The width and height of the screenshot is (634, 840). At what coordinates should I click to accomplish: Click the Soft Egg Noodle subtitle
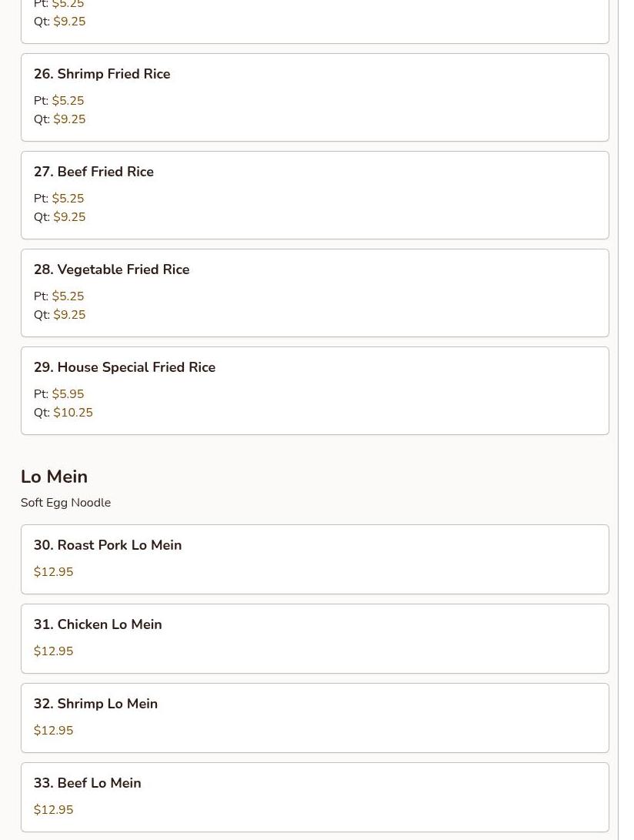point(65,503)
